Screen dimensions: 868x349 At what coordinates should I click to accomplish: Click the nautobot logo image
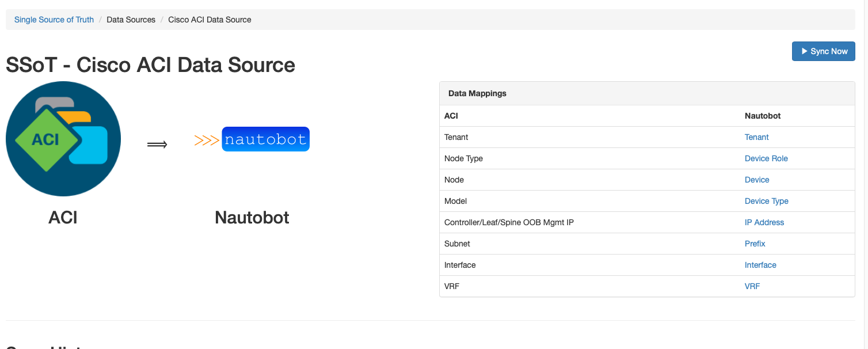pos(252,139)
